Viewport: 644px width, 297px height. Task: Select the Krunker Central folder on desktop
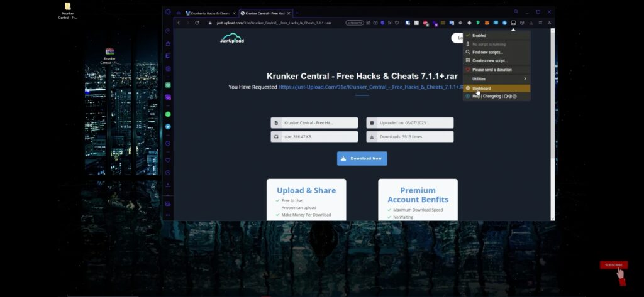point(68,11)
